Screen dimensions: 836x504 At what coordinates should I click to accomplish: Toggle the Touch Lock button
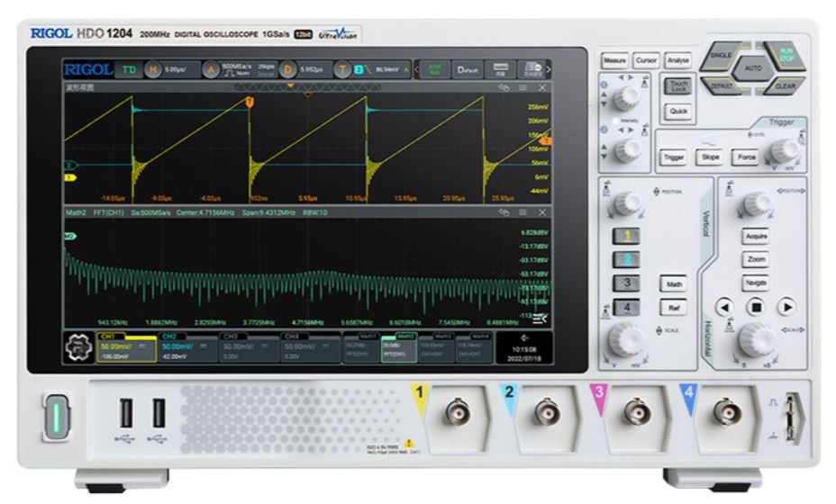point(678,85)
